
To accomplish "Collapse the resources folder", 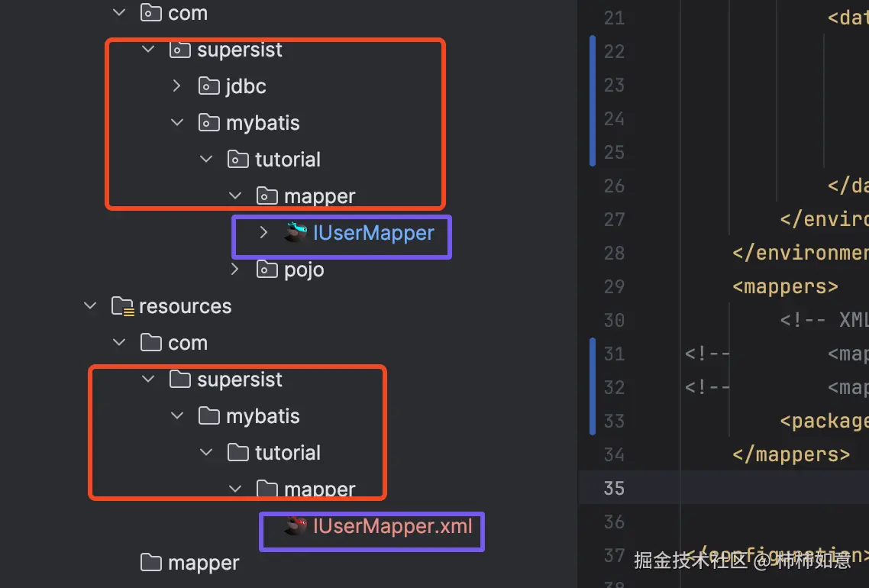I will pyautogui.click(x=89, y=305).
